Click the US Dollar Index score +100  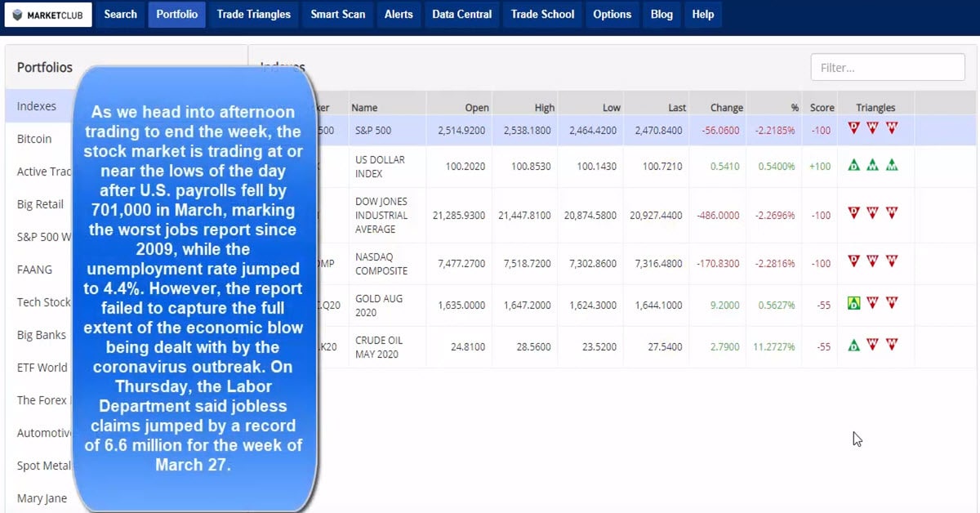click(x=820, y=167)
